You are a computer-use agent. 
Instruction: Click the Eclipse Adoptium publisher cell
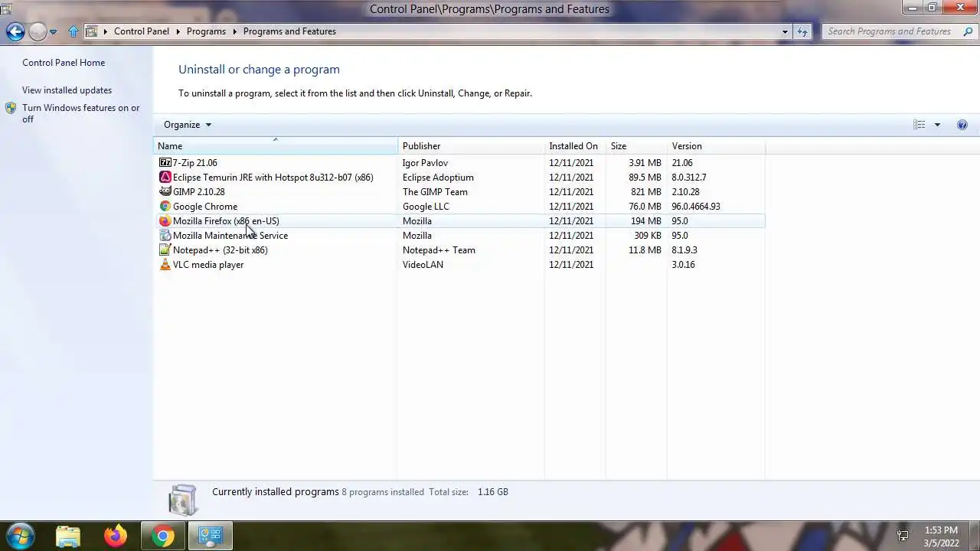(x=438, y=177)
